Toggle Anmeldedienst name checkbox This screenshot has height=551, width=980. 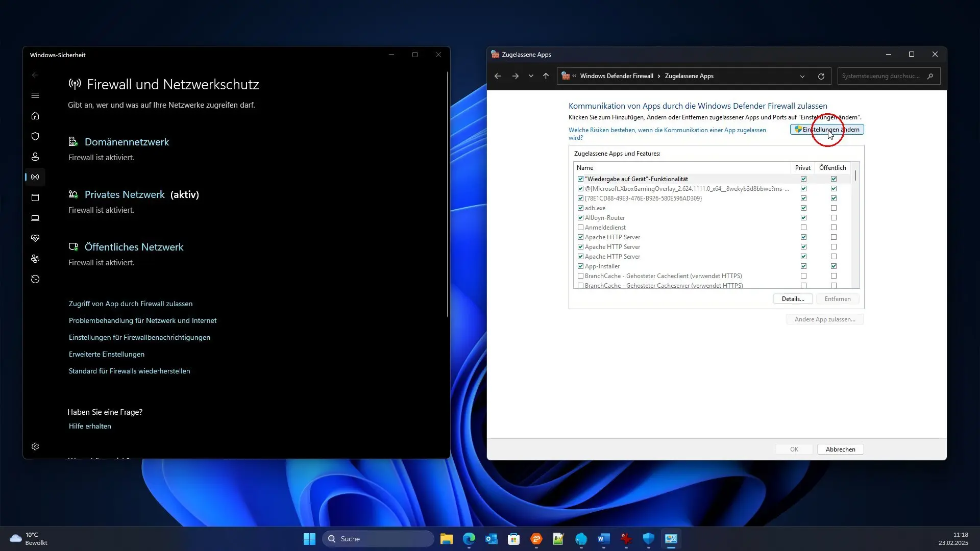580,228
